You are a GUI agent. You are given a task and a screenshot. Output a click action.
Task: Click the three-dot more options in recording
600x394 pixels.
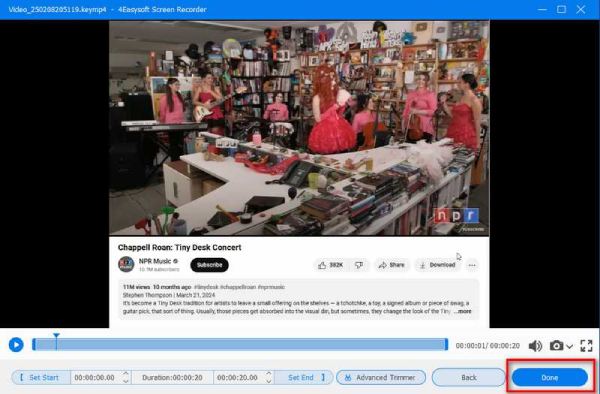(472, 265)
